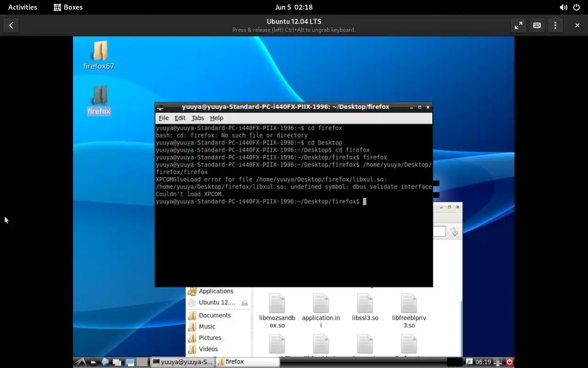Open the keyboard shortcuts icon in Boxes header
The height and width of the screenshot is (368, 588).
click(x=537, y=25)
